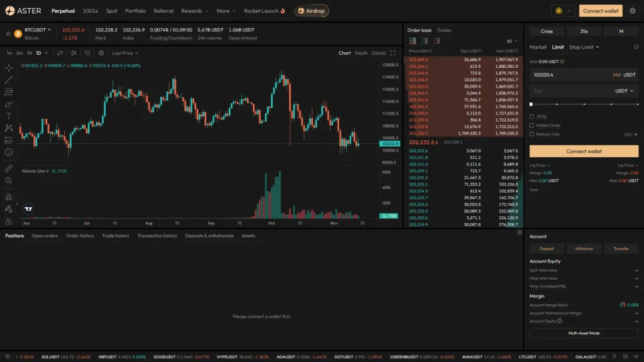Click the Multi-Asset Mode button
The image size is (644, 362).
[x=584, y=333]
